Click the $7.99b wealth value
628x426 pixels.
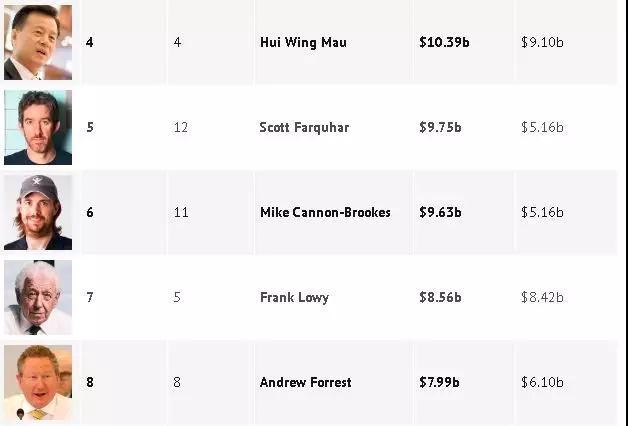[439, 383]
